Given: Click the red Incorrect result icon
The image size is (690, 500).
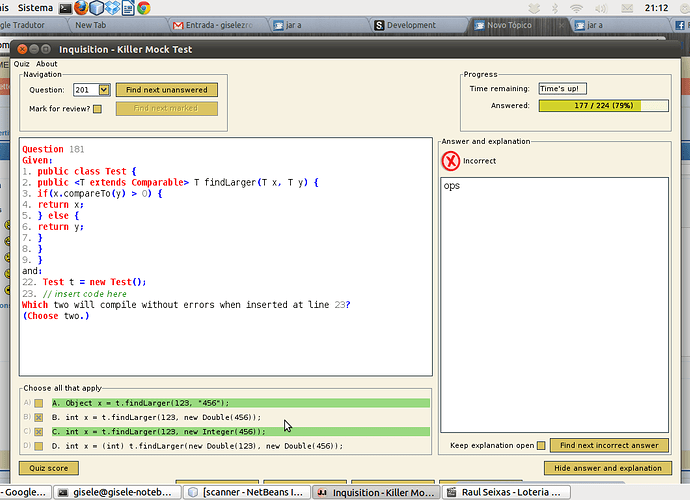Looking at the screenshot, I should coord(452,160).
